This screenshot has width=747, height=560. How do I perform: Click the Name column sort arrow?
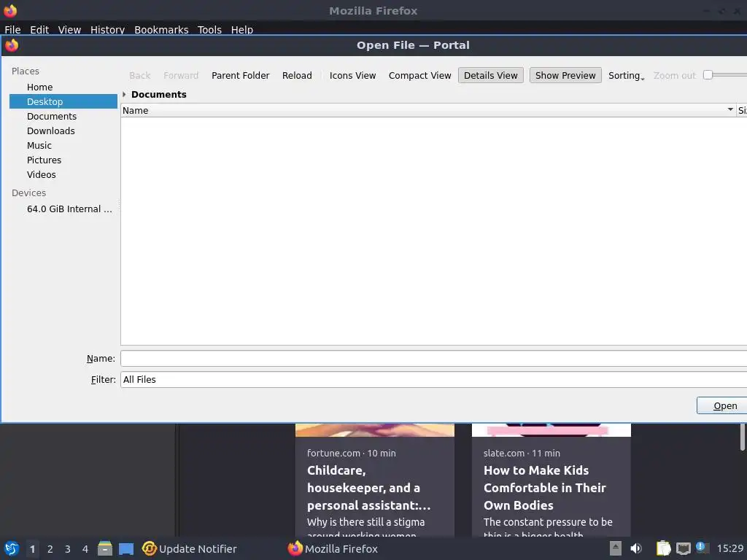[730, 110]
